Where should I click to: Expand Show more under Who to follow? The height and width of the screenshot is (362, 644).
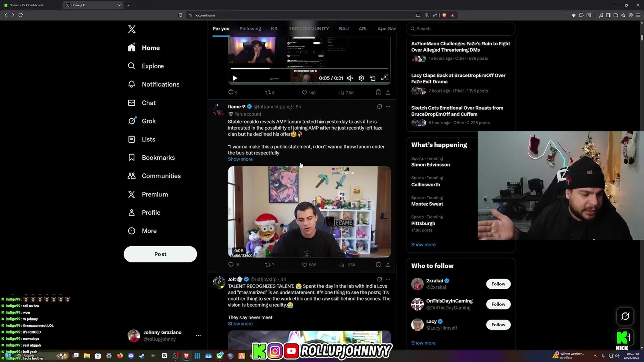click(423, 343)
